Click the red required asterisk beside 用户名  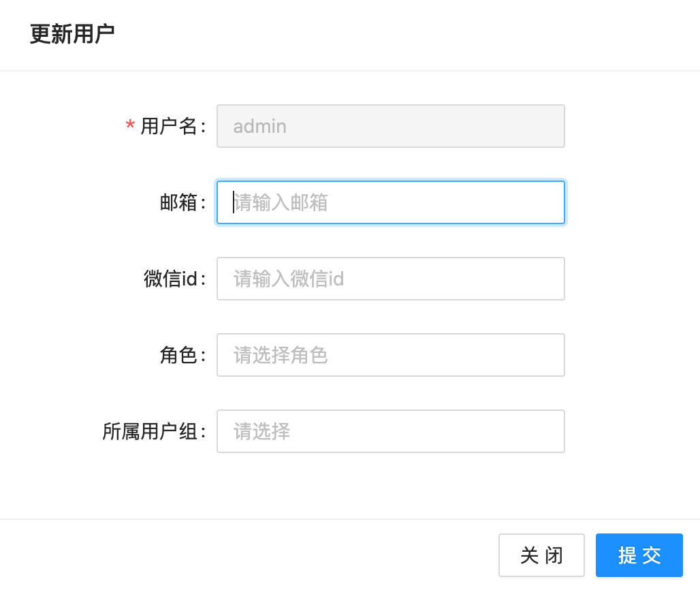130,126
